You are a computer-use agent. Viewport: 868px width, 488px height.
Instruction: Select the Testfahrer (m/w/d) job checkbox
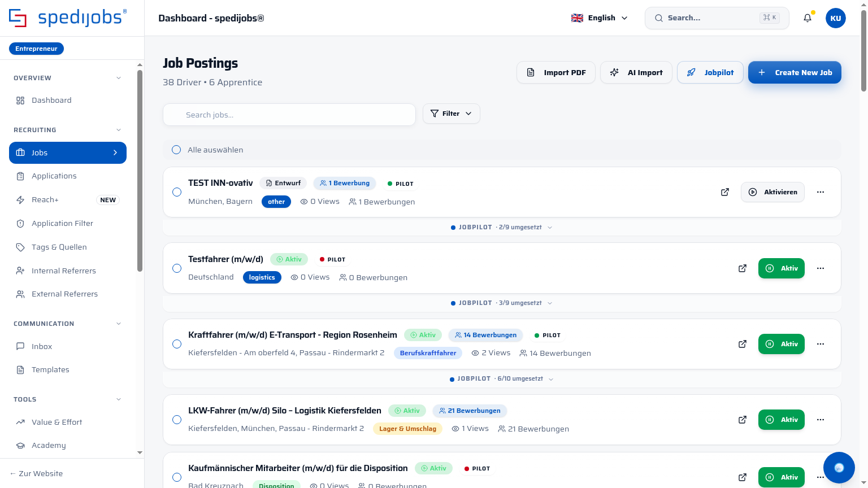tap(177, 268)
